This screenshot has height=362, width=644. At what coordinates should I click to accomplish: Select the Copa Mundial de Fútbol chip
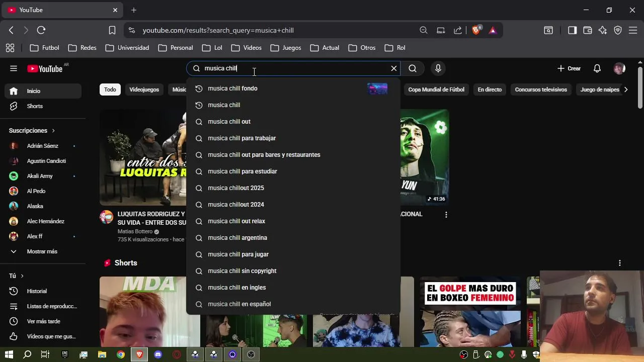(436, 89)
